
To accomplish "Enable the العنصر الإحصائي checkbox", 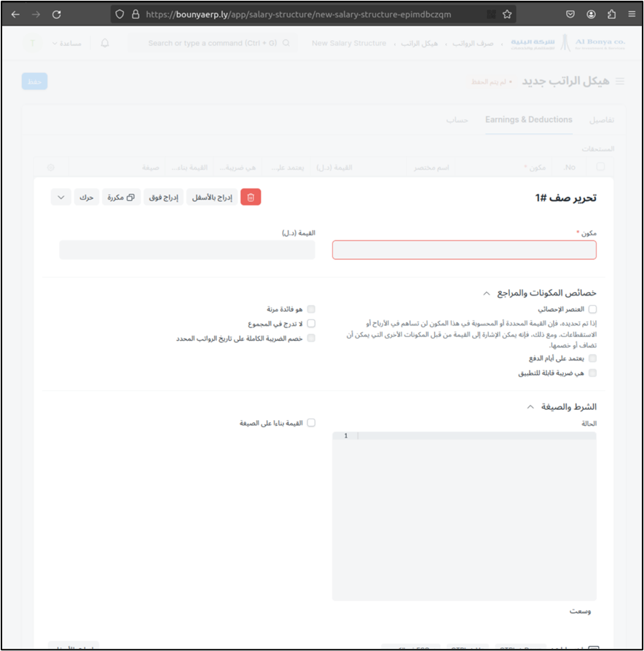I will pos(592,309).
